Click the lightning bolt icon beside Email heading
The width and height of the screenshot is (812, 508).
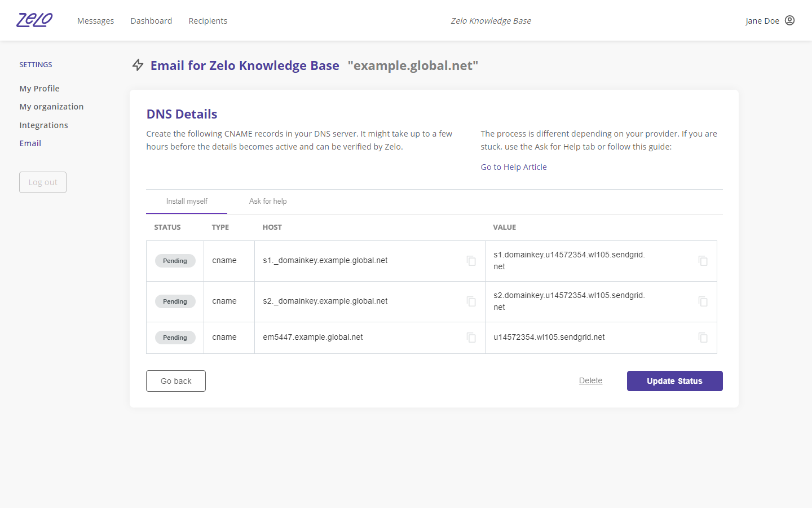(x=138, y=65)
